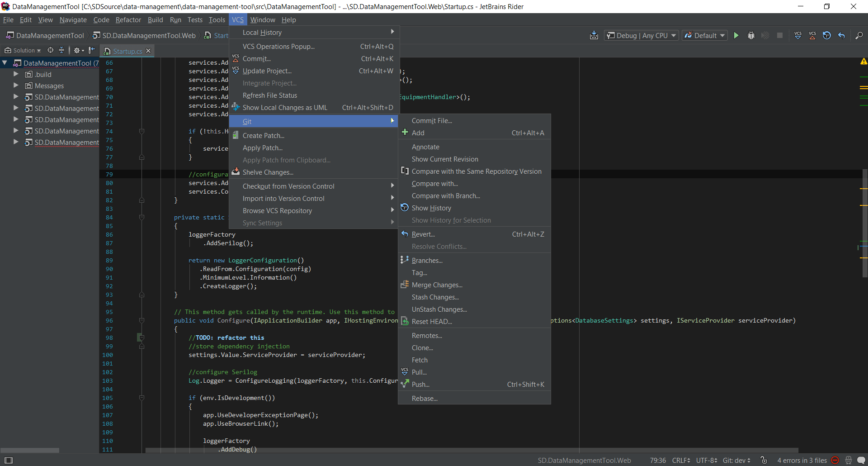Click the fold toggle at line 105
Screen dimensions: 868x466
[x=142, y=398]
